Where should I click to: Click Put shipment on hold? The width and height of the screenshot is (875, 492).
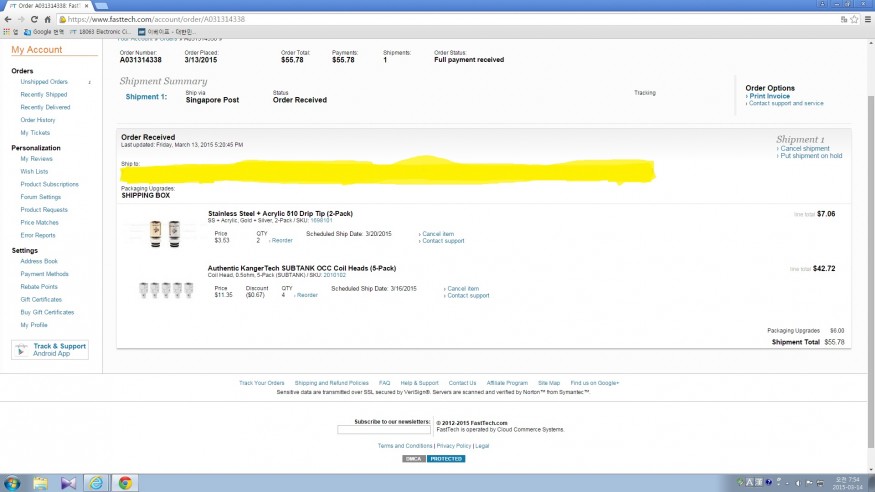pos(811,156)
